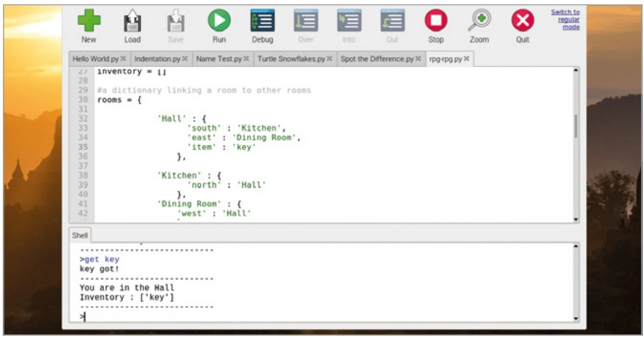This screenshot has width=644, height=337.
Task: Close the Indentation.py tab
Action: 185,59
